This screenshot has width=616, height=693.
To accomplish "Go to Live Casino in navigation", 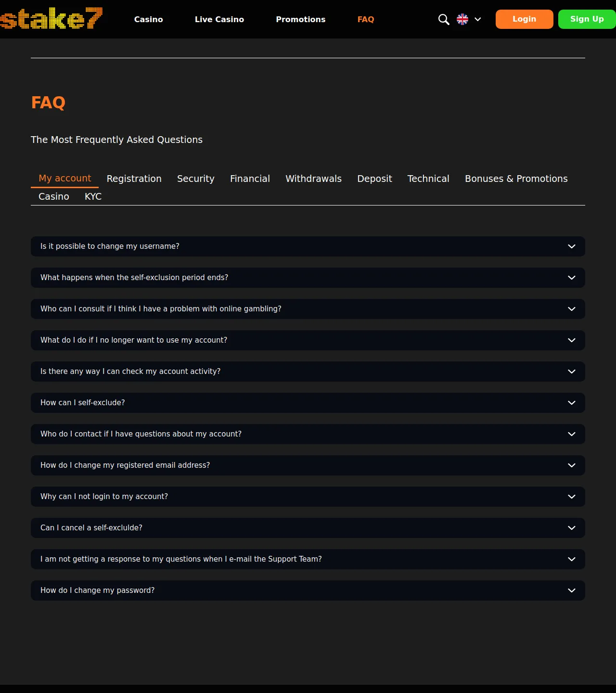I will (219, 19).
